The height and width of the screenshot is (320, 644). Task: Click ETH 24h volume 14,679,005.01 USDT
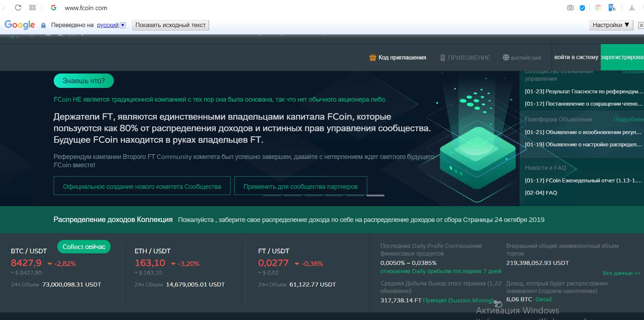[195, 285]
